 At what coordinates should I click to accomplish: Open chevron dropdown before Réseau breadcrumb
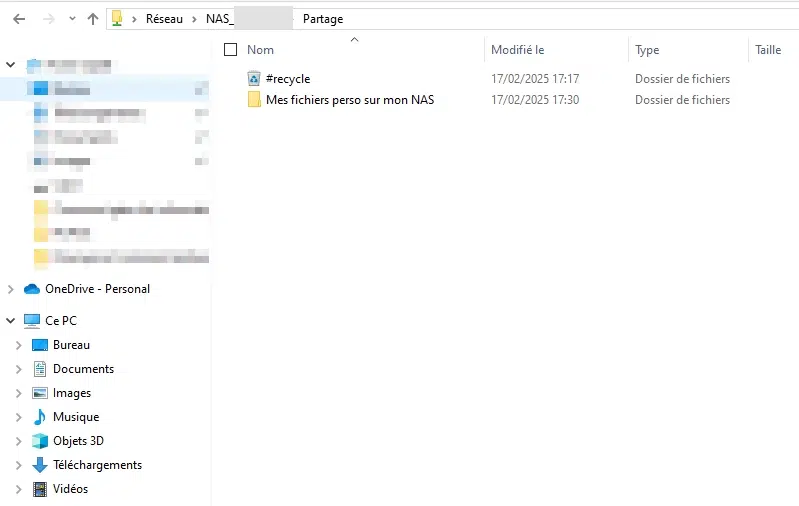134,19
